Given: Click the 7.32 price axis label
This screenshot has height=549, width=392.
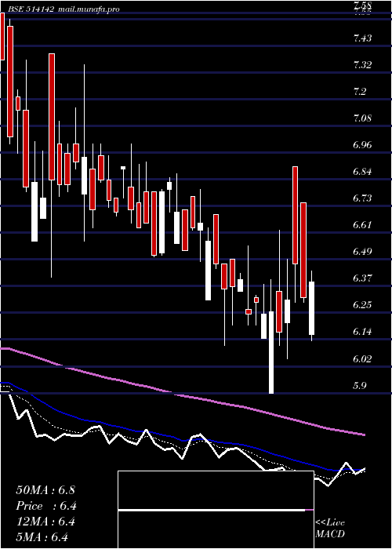Looking at the screenshot, I should (x=362, y=65).
